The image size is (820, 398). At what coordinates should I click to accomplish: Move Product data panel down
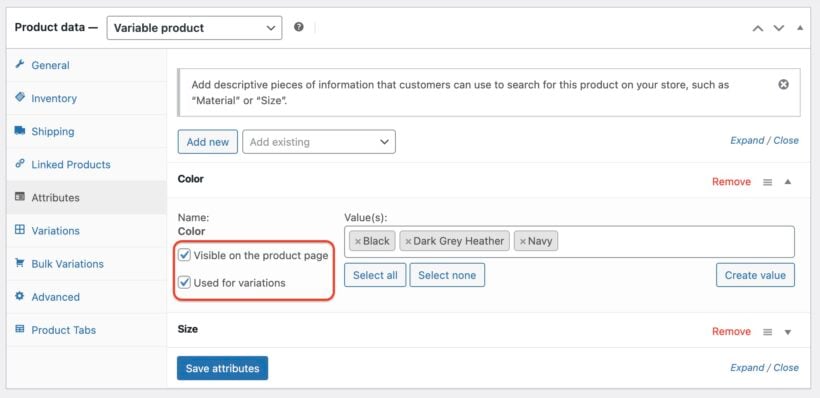click(x=779, y=28)
